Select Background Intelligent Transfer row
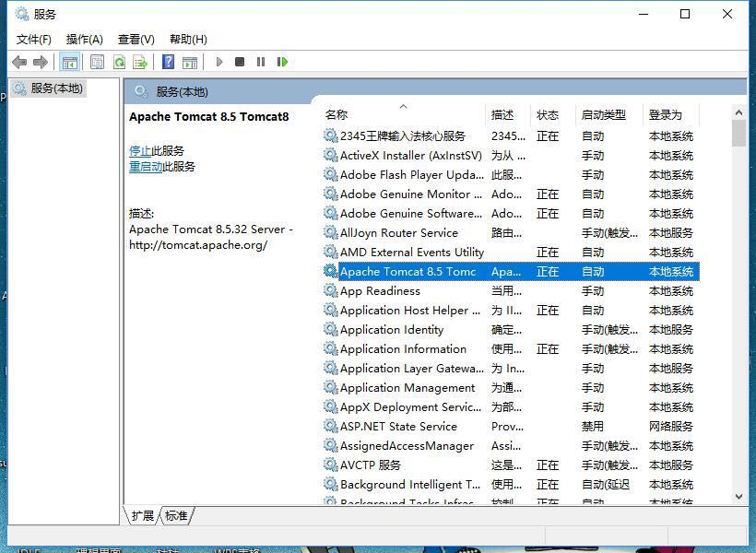Image resolution: width=756 pixels, height=553 pixels. coord(510,484)
